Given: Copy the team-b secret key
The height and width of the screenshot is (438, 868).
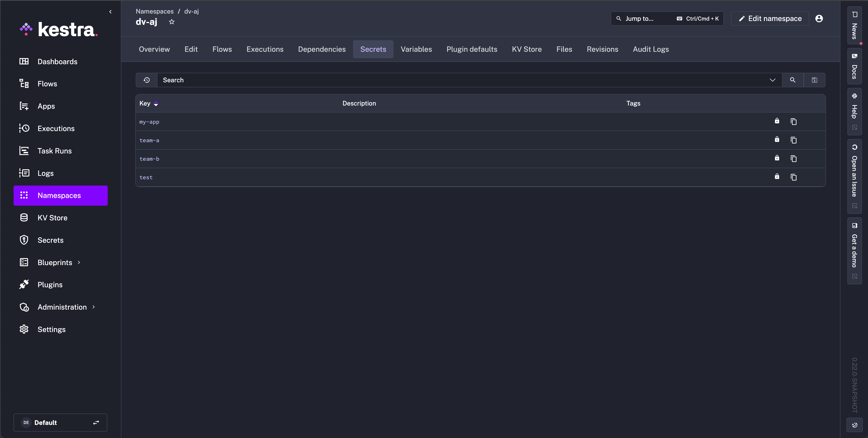Looking at the screenshot, I should [x=794, y=159].
